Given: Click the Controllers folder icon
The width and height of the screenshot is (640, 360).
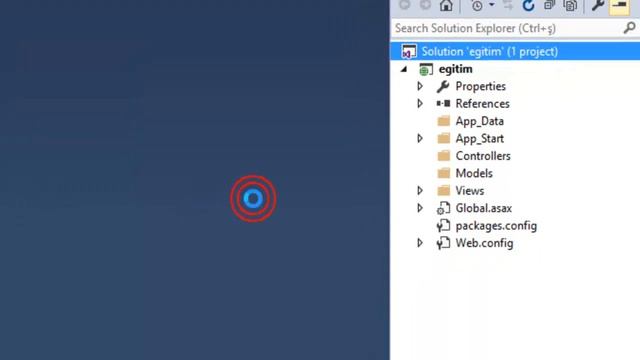Looking at the screenshot, I should (x=443, y=156).
